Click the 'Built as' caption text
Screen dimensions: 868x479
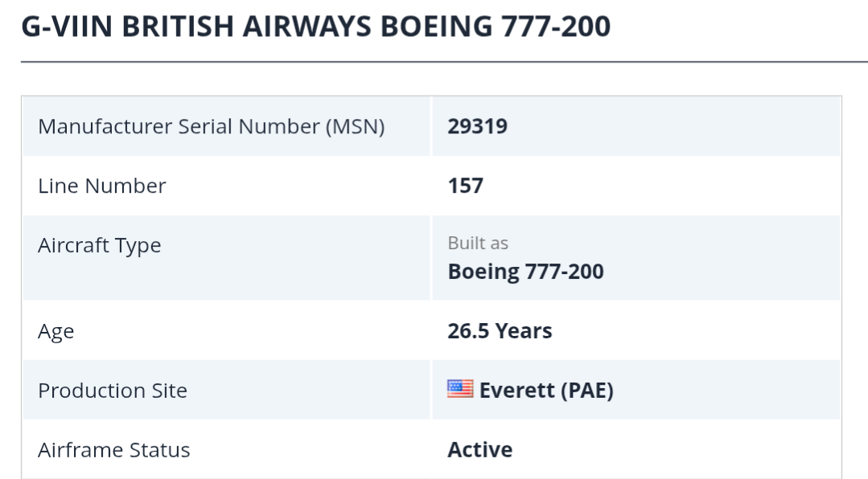[x=478, y=243]
